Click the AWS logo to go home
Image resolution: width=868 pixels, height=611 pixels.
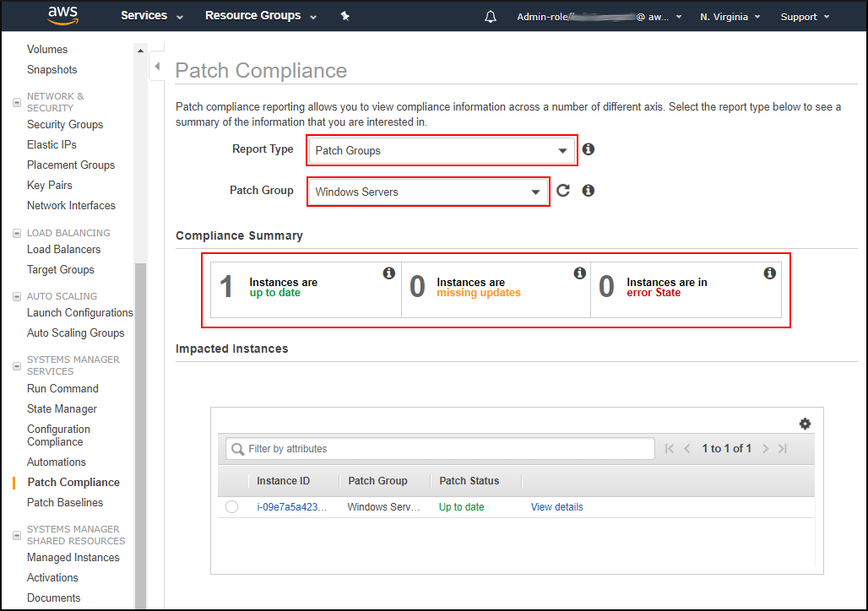click(62, 16)
